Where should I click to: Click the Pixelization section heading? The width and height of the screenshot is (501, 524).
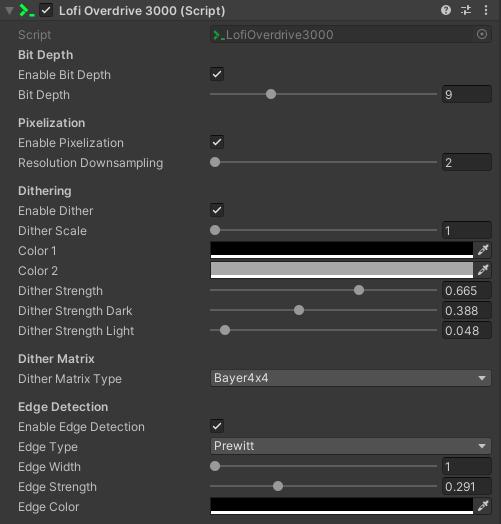51,123
